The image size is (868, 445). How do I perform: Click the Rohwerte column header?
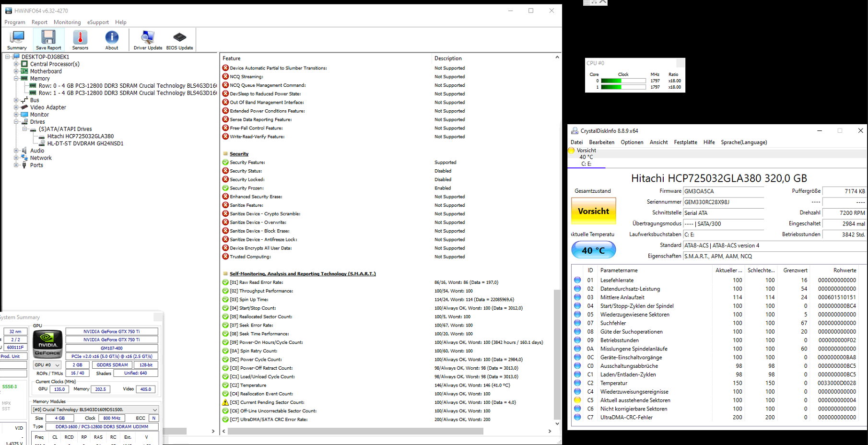(x=845, y=270)
